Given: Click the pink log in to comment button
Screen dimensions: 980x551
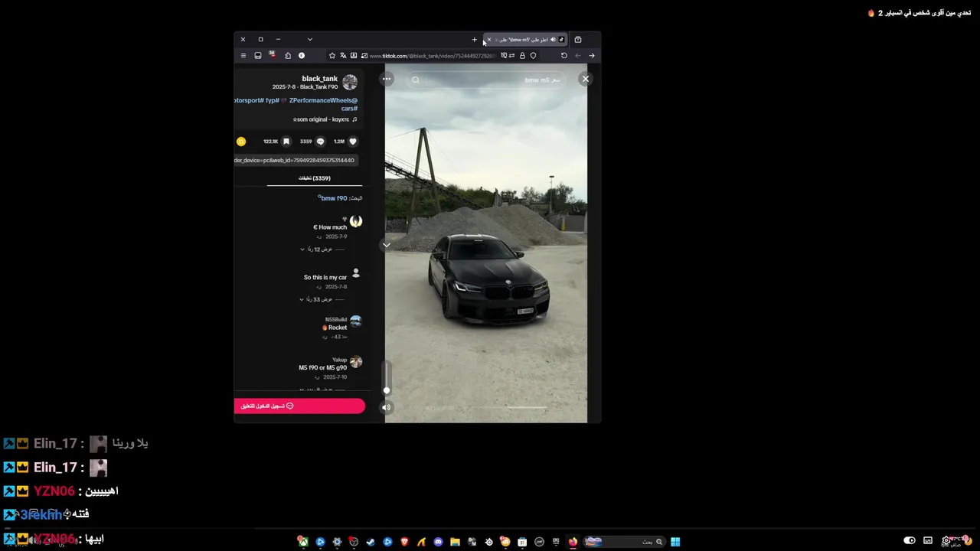Looking at the screenshot, I should (299, 406).
